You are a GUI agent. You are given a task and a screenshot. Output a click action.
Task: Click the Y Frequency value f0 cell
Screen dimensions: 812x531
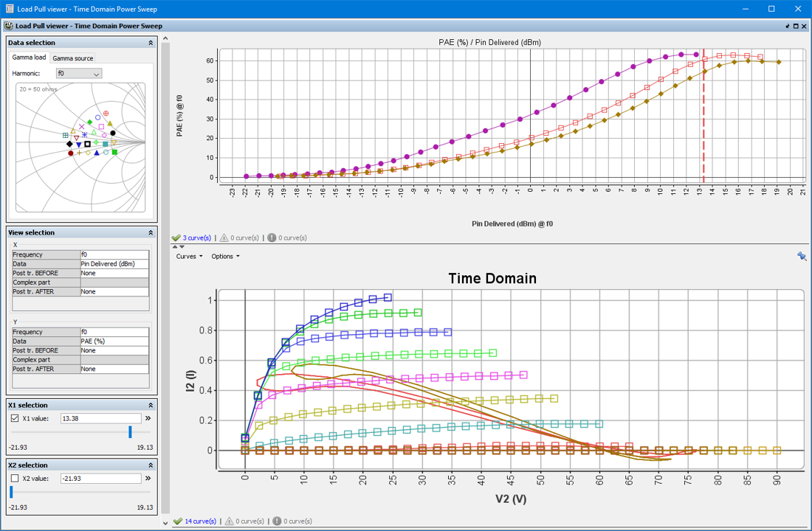point(114,332)
